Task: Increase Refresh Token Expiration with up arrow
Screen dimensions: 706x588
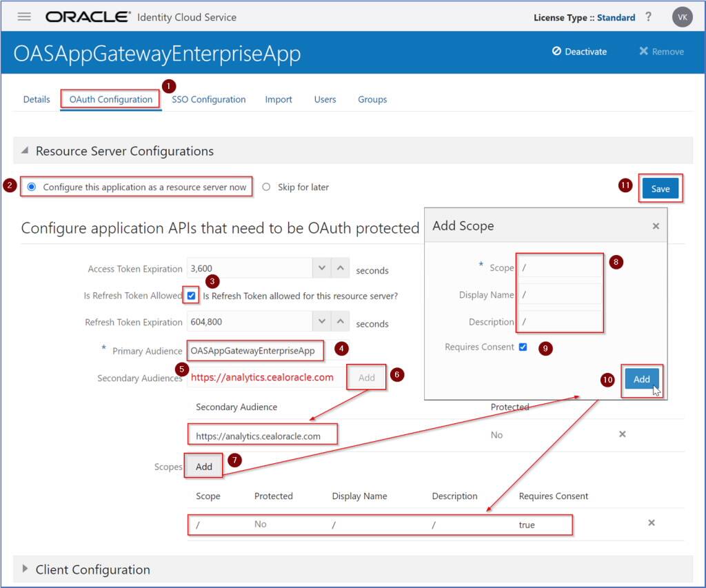Action: point(341,322)
